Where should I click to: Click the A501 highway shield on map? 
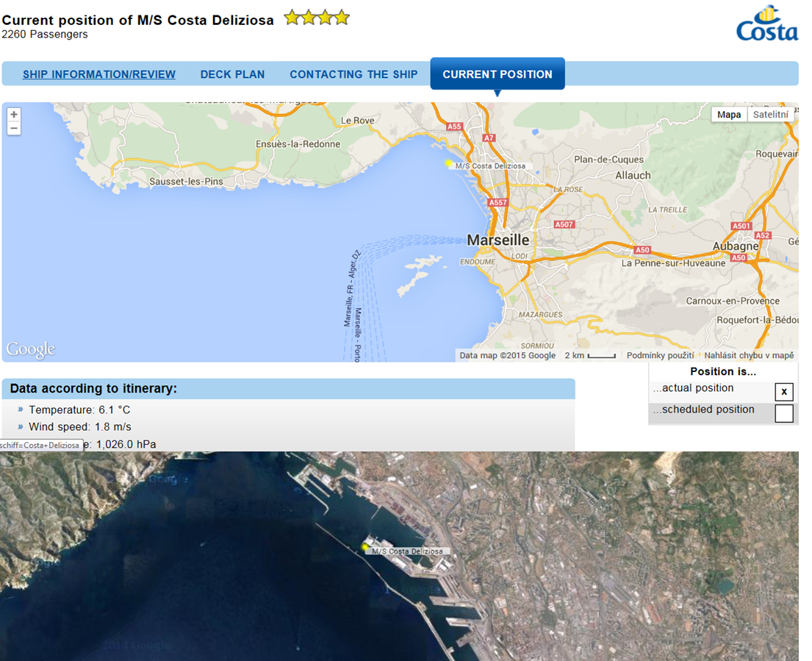[x=741, y=226]
